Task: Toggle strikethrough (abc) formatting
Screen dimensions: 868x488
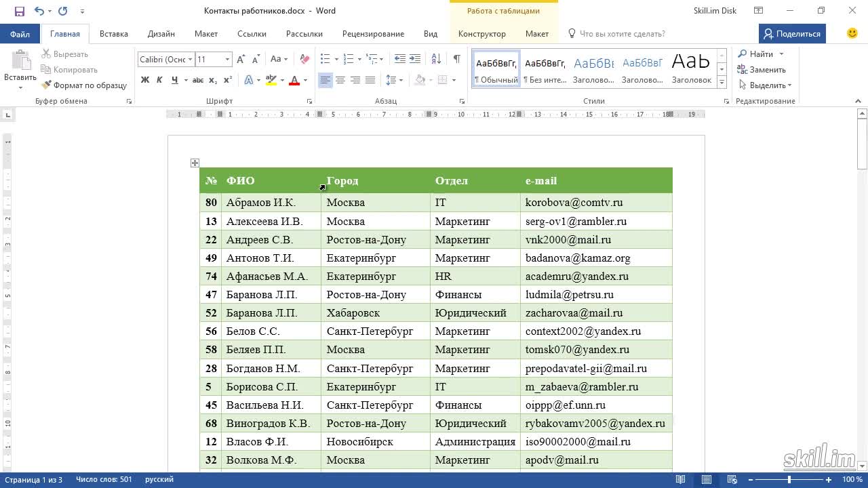Action: coord(198,80)
